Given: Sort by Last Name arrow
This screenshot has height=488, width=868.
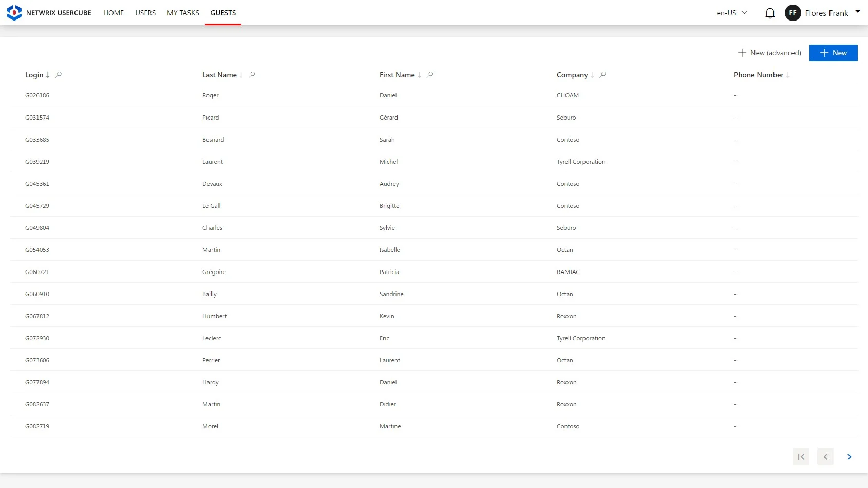Looking at the screenshot, I should click(241, 75).
